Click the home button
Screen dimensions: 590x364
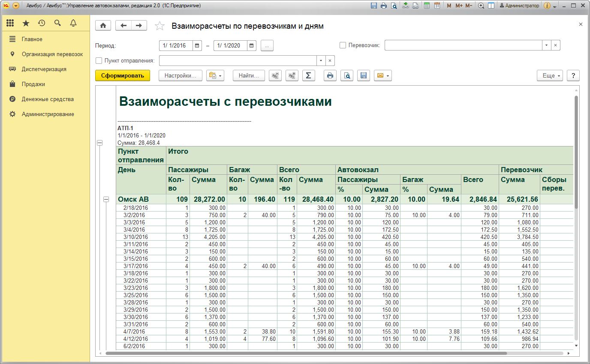point(103,26)
